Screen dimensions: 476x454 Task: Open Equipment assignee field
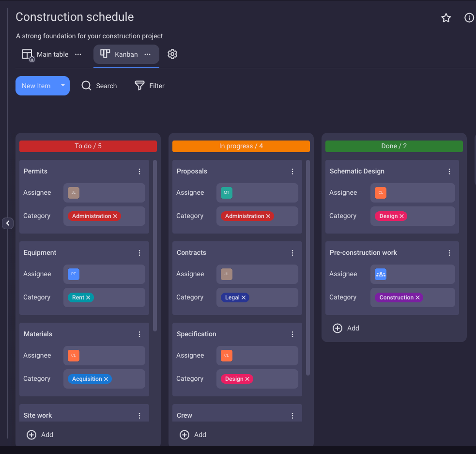(104, 274)
